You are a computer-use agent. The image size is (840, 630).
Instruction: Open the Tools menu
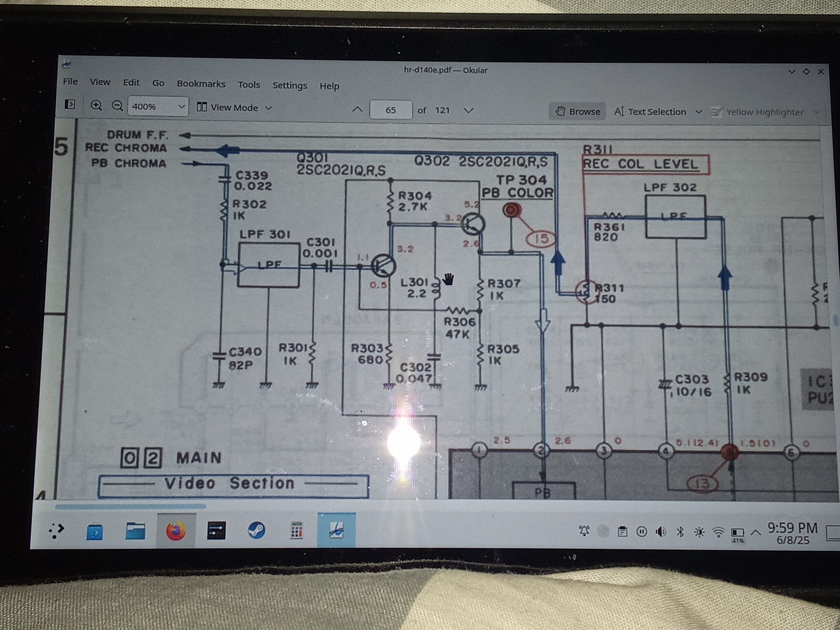249,85
